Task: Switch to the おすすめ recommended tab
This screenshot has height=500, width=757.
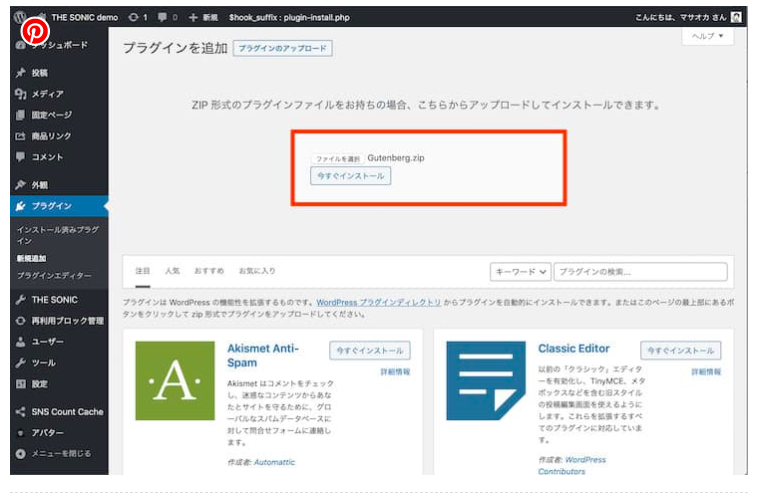Action: tap(209, 271)
